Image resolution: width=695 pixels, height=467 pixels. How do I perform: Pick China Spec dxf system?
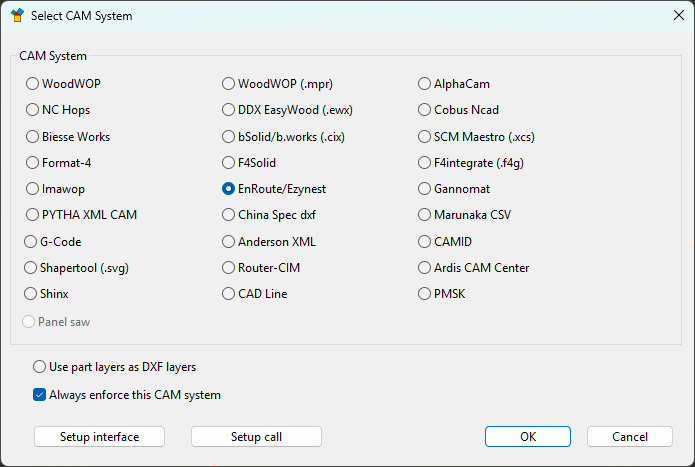(229, 214)
